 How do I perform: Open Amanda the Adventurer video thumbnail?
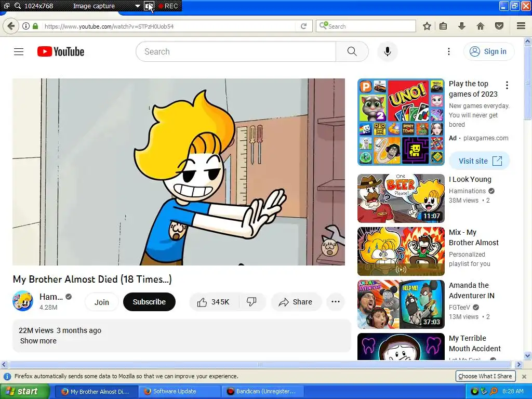[401, 304]
